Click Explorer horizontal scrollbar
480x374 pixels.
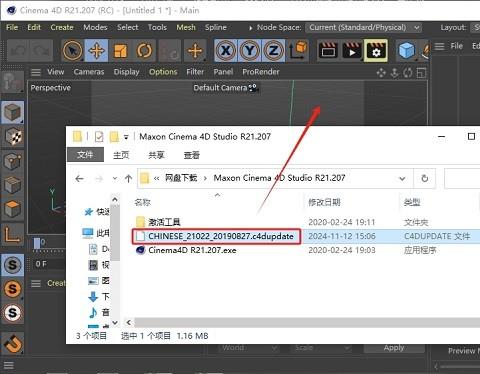pos(307,322)
